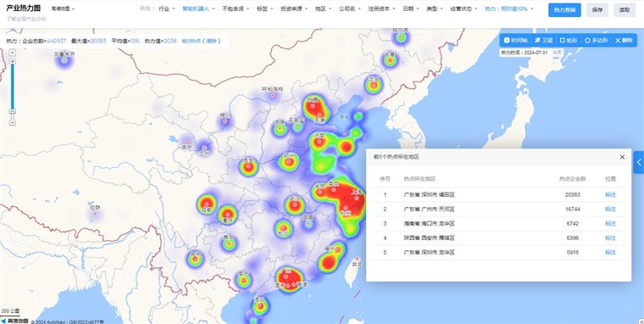Open the 注册资本 registered capital dropdown
The image size is (644, 324).
[381, 8]
